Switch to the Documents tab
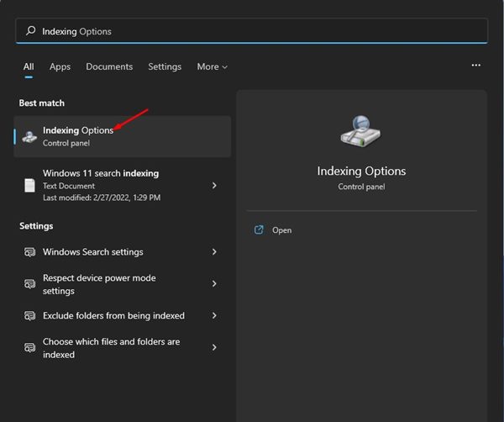This screenshot has height=422, width=504. click(x=109, y=66)
